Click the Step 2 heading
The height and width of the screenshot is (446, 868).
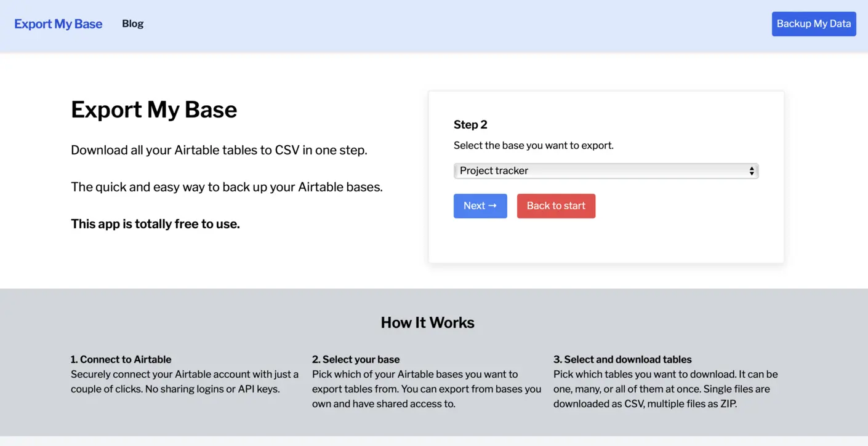pyautogui.click(x=470, y=125)
